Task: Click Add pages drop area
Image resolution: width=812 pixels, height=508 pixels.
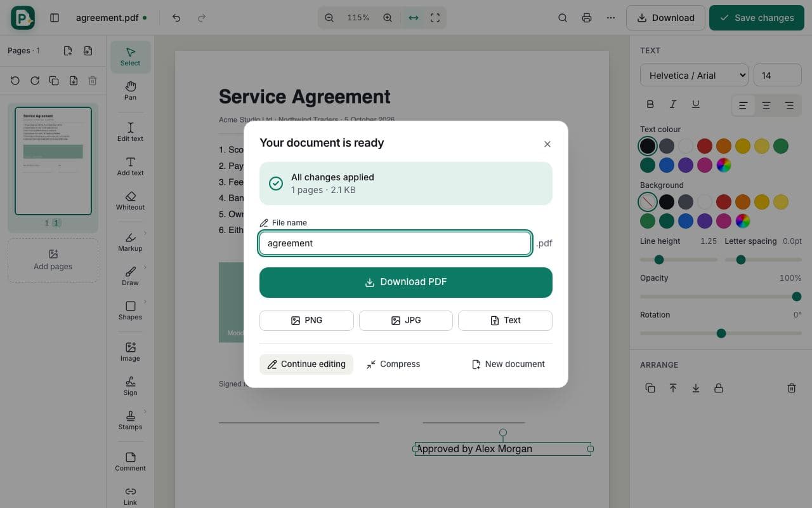Action: click(53, 260)
